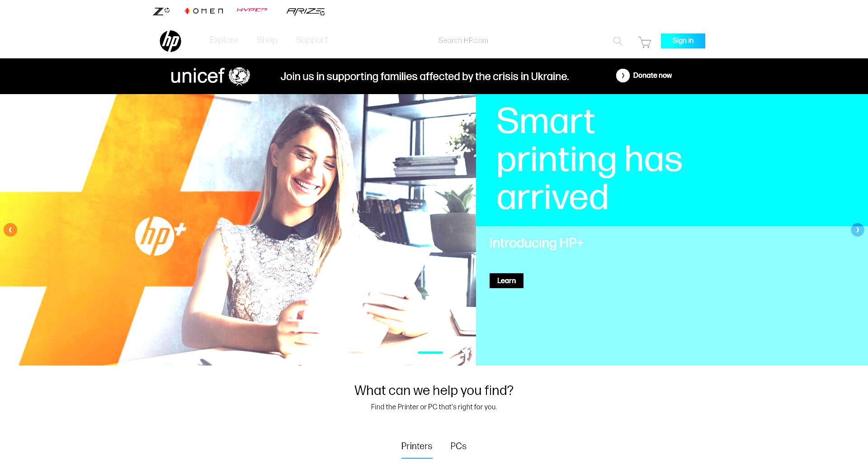Focus the Search HP.com field
Screen dimensions: 868x475
coord(520,41)
